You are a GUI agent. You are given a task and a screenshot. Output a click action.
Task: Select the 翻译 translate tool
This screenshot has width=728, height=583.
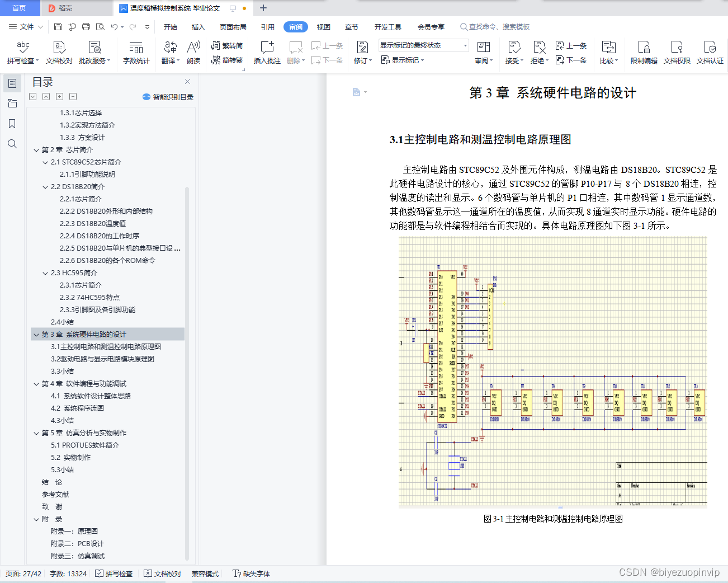(x=169, y=53)
